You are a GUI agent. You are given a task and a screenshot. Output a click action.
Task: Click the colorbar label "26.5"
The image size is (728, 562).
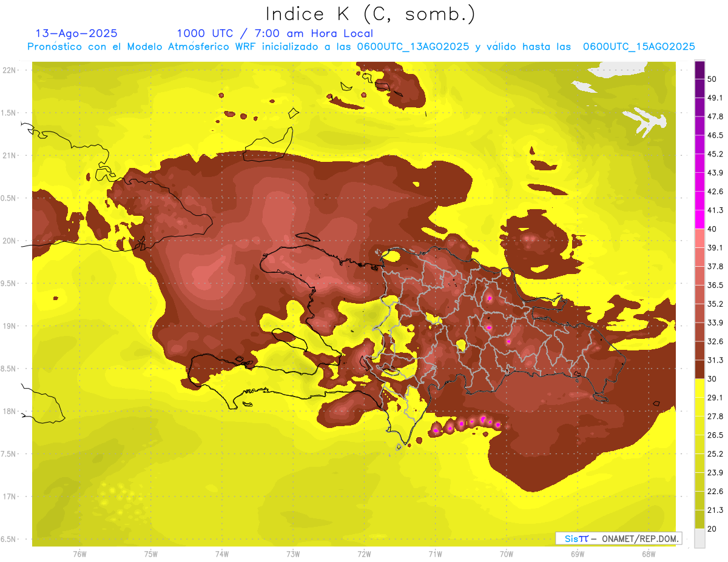coord(715,435)
